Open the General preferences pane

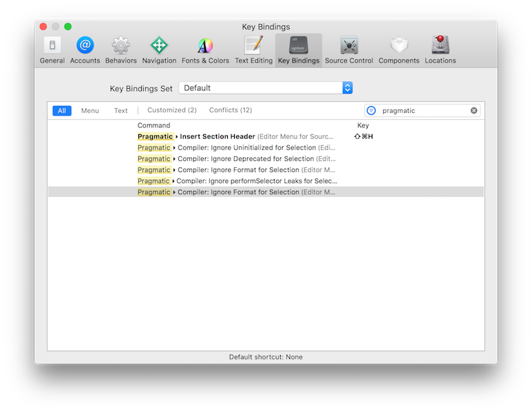coord(52,50)
